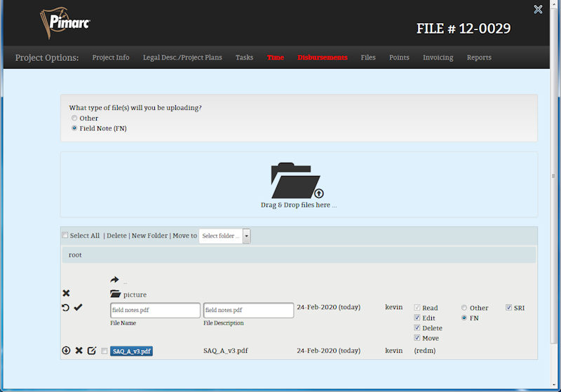Click the Pimarc logo

[x=65, y=22]
